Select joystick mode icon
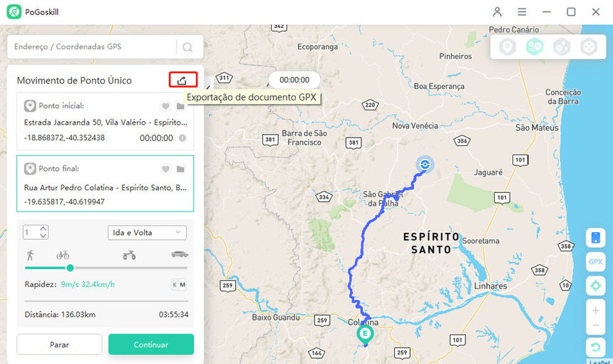The width and height of the screenshot is (613, 364). 588,47
